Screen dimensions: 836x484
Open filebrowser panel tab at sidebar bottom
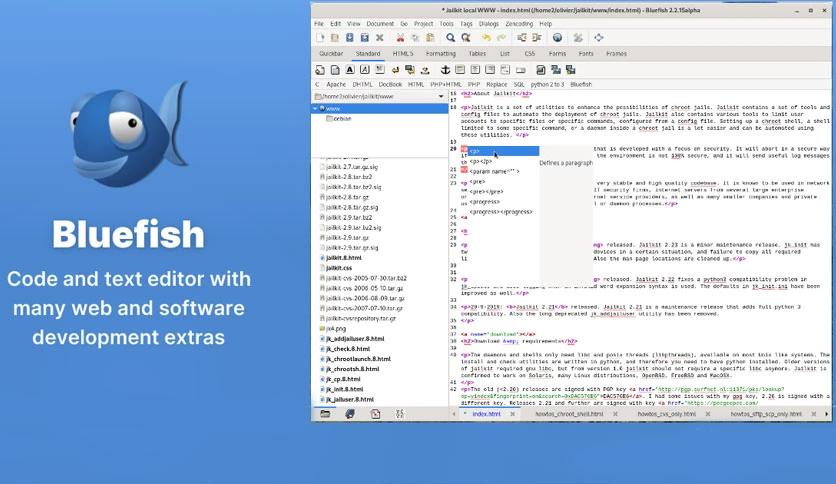(x=325, y=414)
